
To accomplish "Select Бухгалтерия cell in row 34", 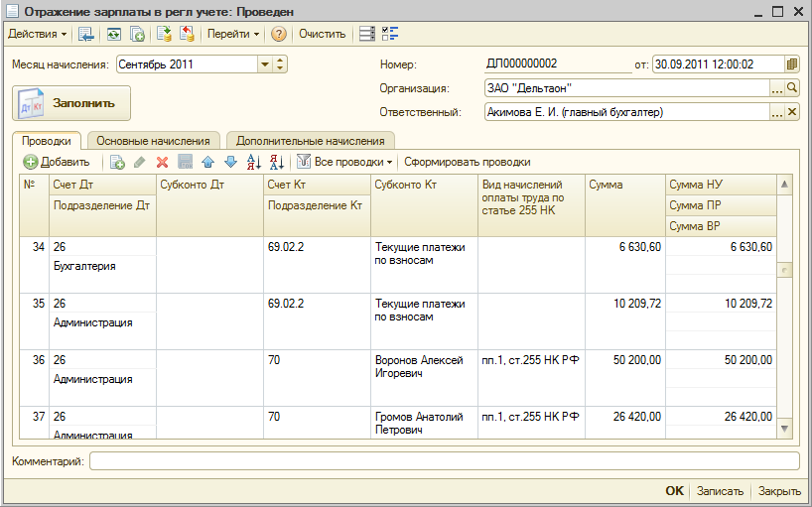I will point(102,267).
